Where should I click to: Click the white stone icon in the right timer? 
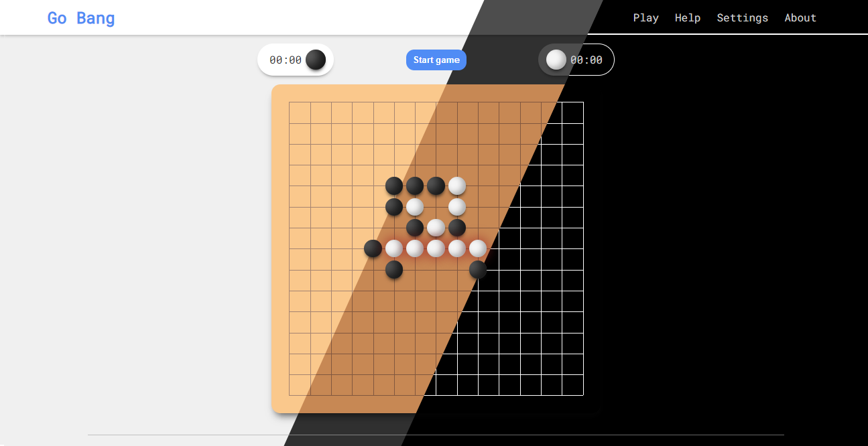[556, 60]
